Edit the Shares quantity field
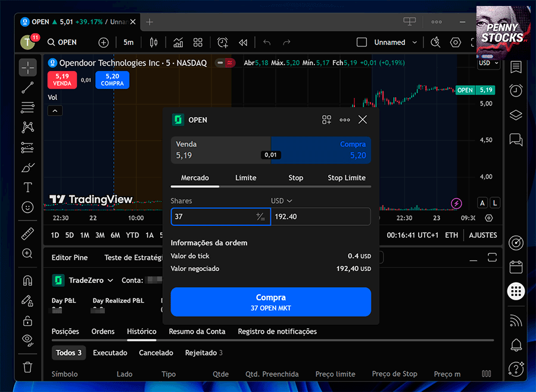 point(220,216)
